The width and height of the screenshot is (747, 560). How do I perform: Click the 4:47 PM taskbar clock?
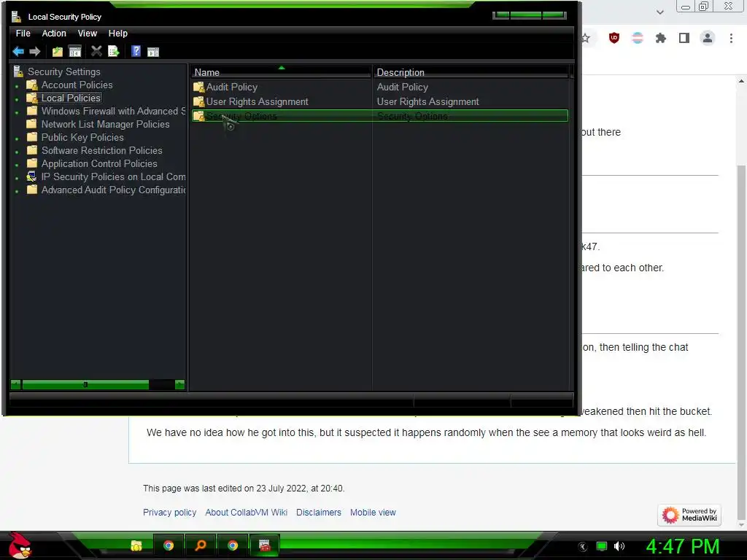[682, 547]
